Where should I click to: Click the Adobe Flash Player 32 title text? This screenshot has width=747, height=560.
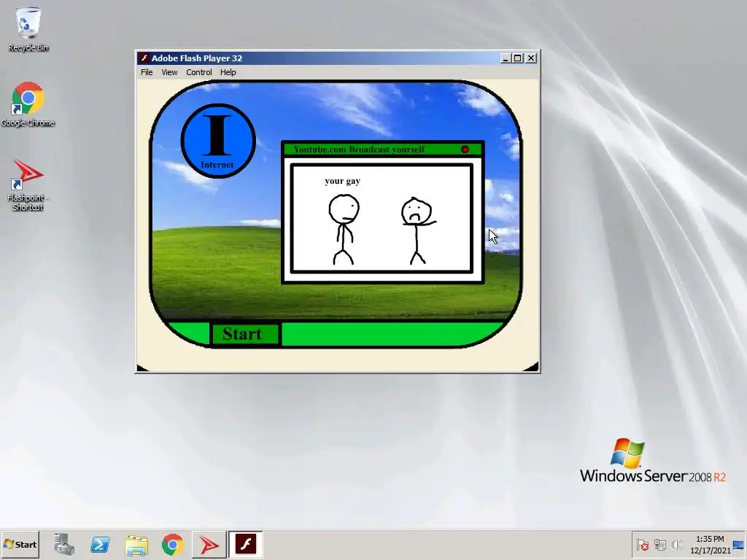(x=197, y=58)
